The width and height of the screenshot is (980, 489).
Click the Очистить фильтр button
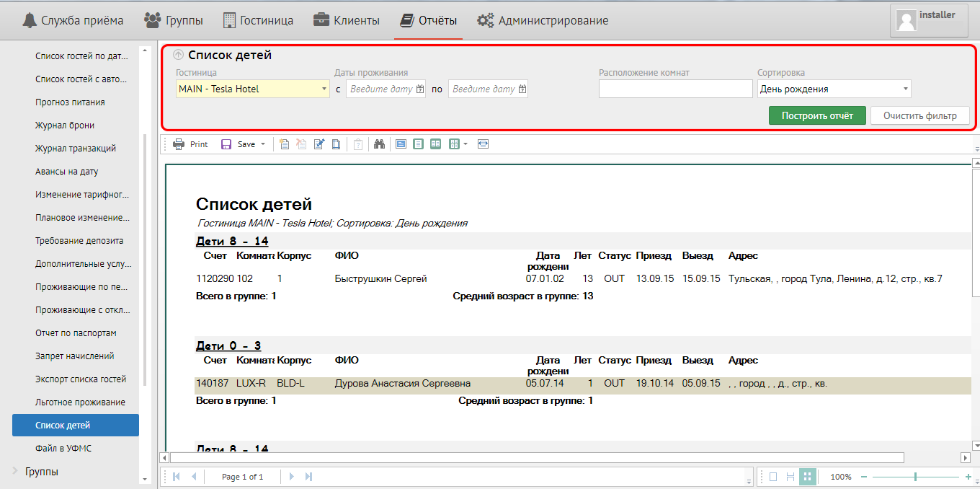pos(919,115)
